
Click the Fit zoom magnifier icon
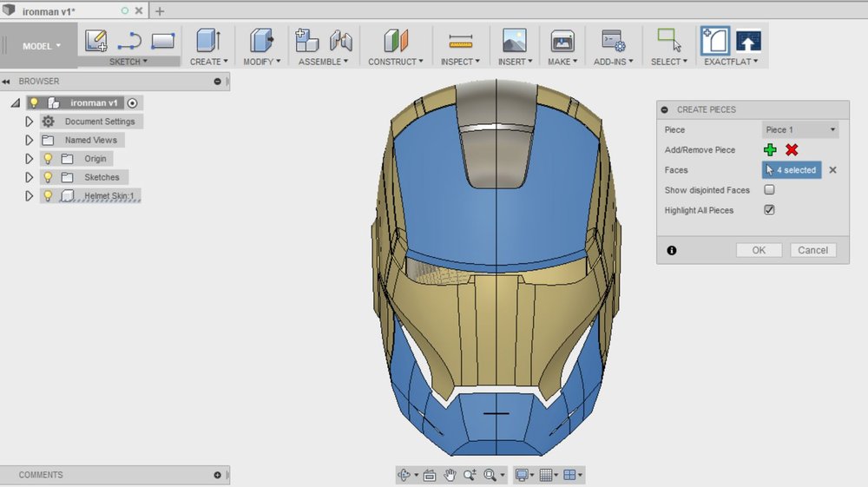click(490, 475)
